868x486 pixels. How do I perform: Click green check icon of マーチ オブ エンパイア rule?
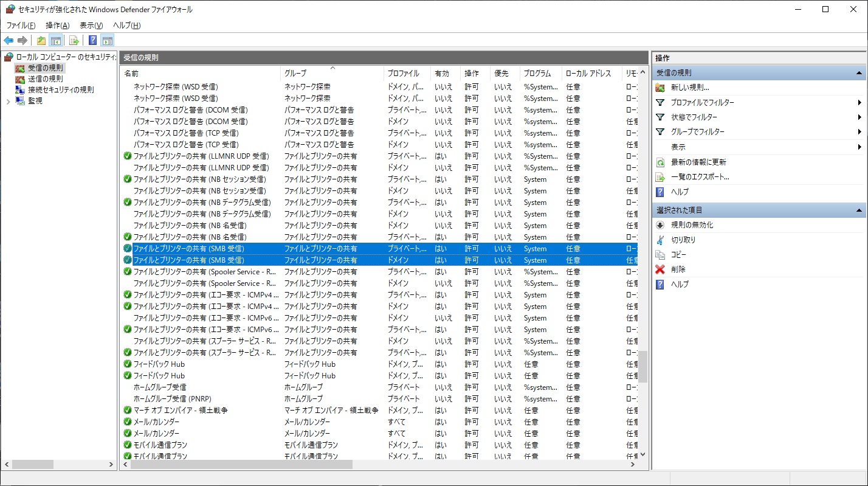(127, 410)
